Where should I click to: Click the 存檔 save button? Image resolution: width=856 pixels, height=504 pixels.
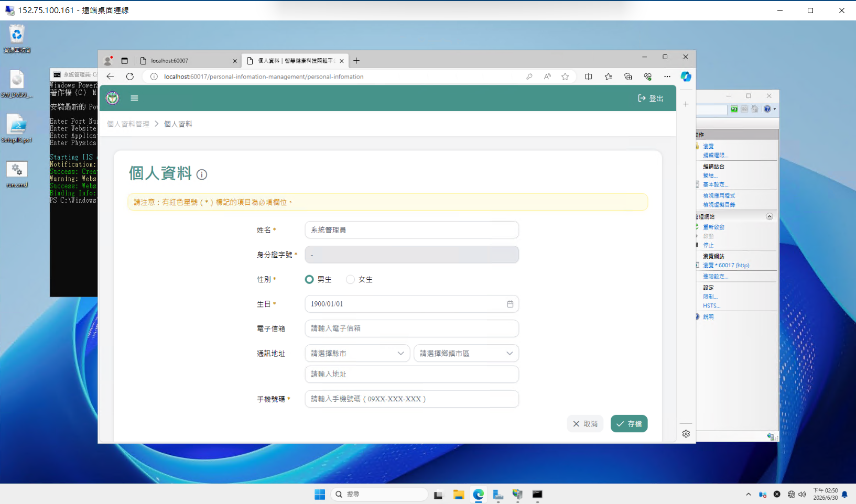point(629,424)
